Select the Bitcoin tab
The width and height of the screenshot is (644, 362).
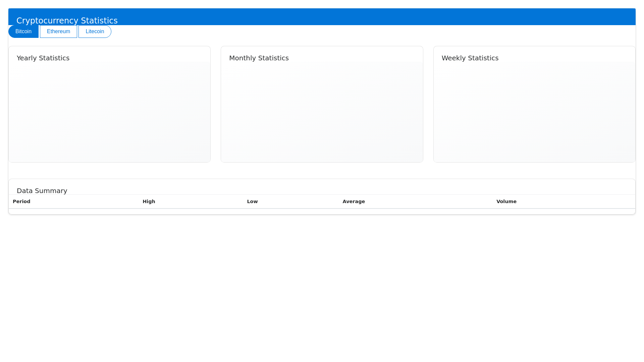(x=23, y=31)
